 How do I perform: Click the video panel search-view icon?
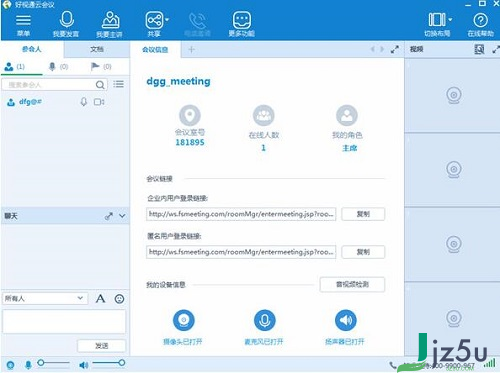pyautogui.click(x=479, y=50)
